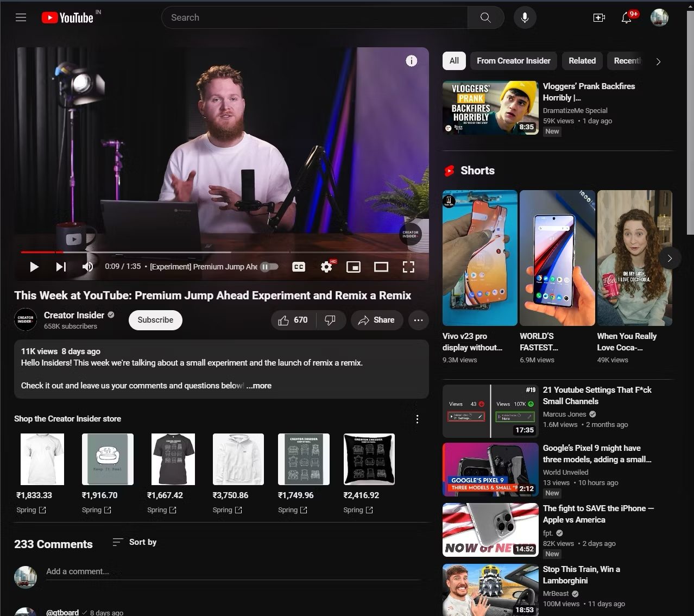This screenshot has width=694, height=616.
Task: Share the video
Action: pos(376,320)
